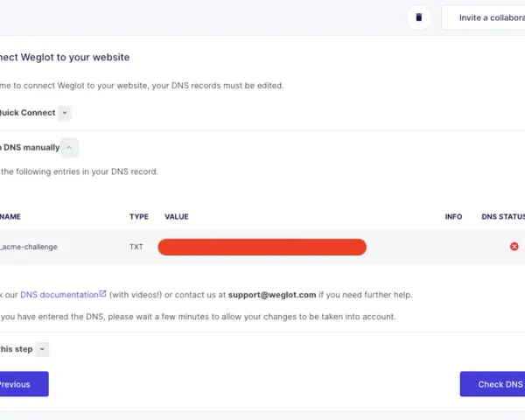
Task: Expand the Quick Connect section
Action: 65,113
